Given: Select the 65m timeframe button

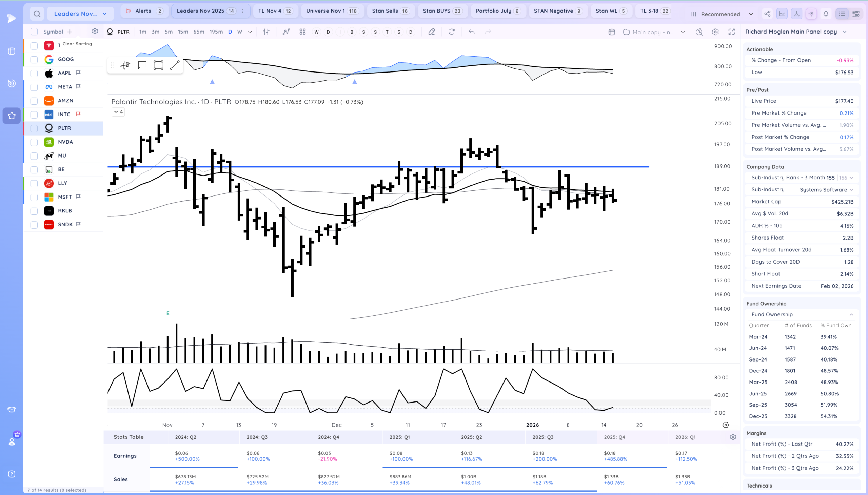Looking at the screenshot, I should pyautogui.click(x=199, y=32).
